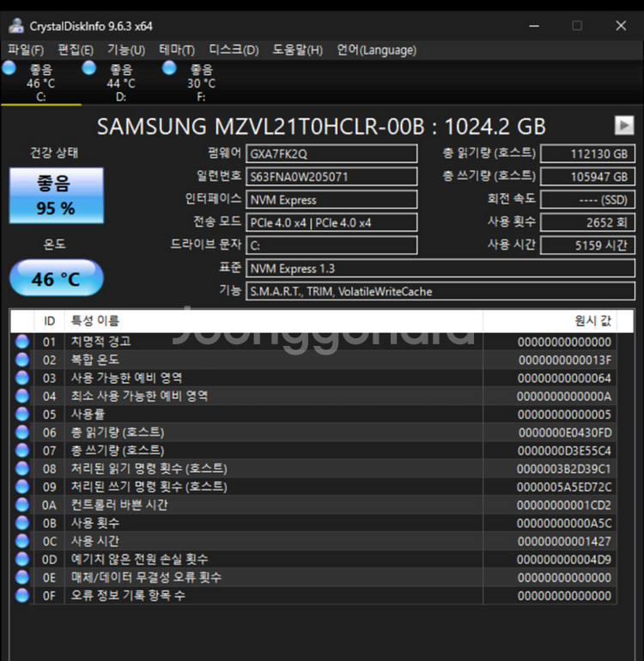Click the features field S.M.A.R.T., TRIM
The image size is (644, 661).
coord(440,291)
